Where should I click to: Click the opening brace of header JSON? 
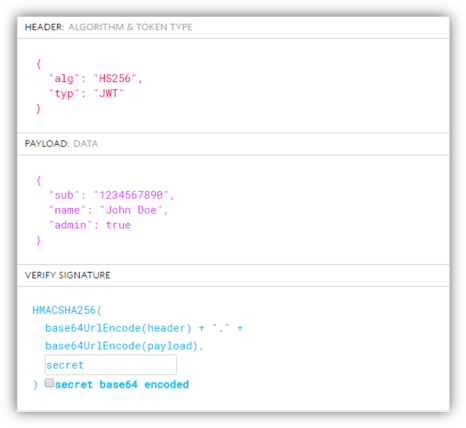[x=39, y=64]
